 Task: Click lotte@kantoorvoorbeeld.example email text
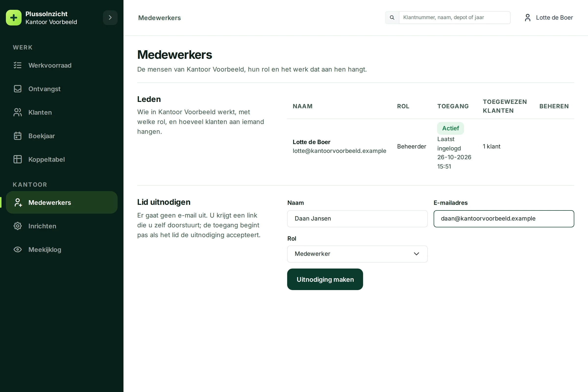[x=340, y=151]
